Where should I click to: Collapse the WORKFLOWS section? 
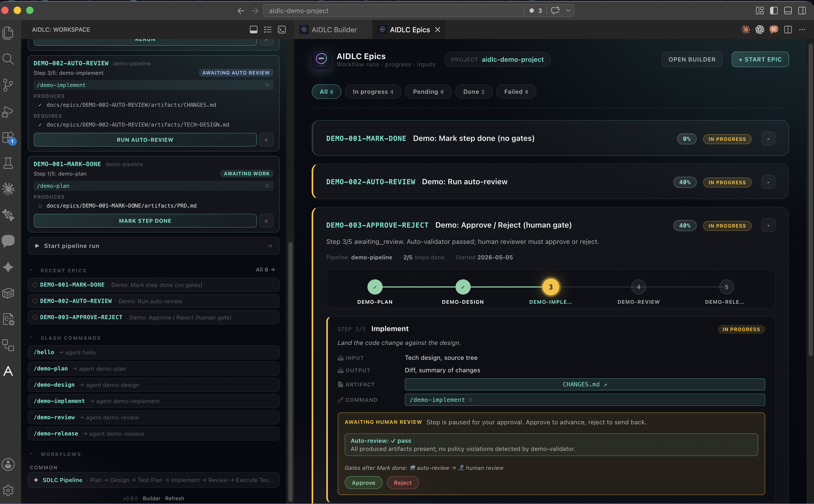(31, 454)
